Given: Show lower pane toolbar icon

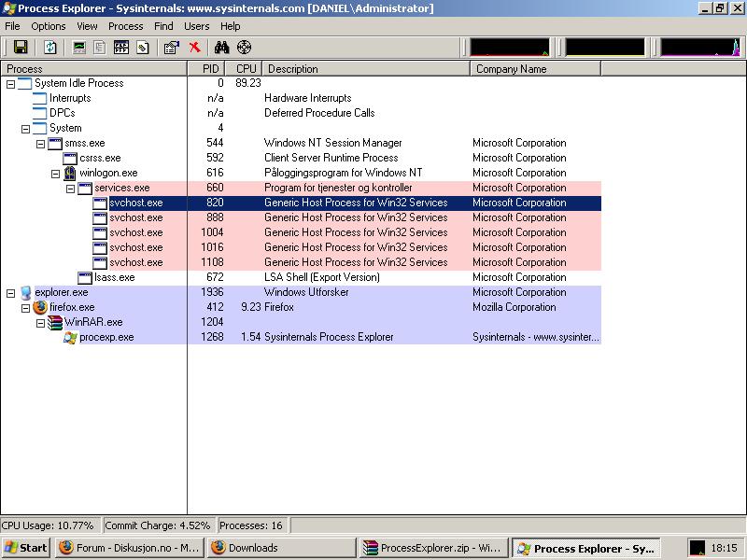Looking at the screenshot, I should (x=121, y=48).
